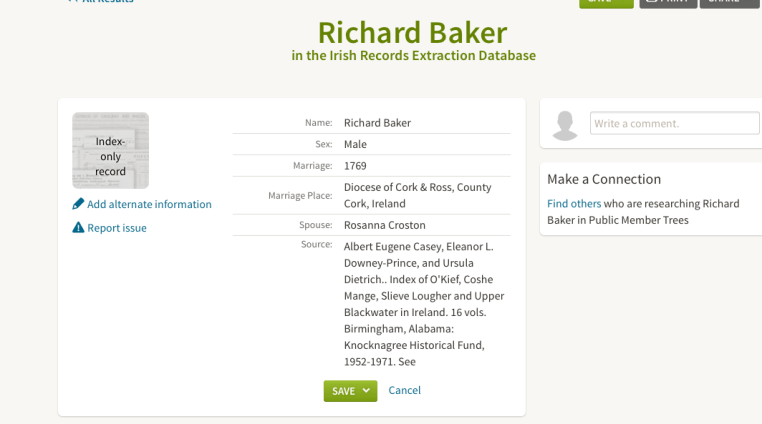Open the Add alternate information link
This screenshot has height=424, width=762.
point(149,204)
